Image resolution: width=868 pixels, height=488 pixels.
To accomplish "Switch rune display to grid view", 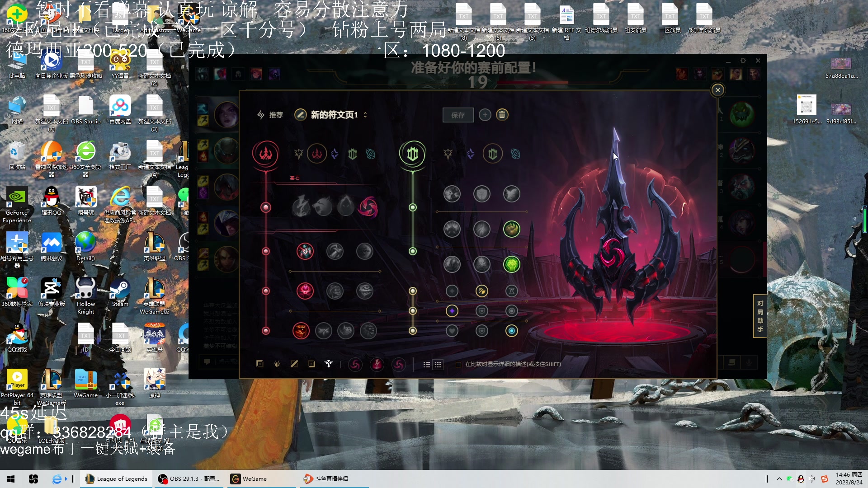I will tap(438, 365).
